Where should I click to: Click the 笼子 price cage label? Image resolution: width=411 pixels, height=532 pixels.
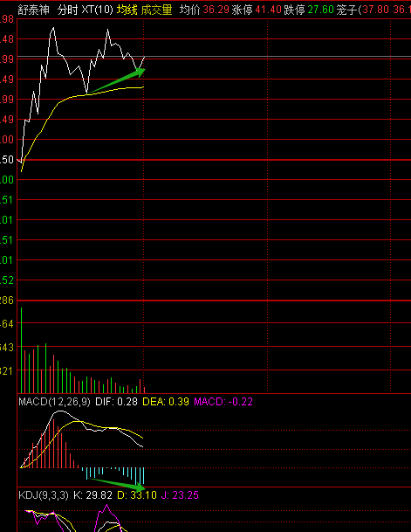coord(347,10)
